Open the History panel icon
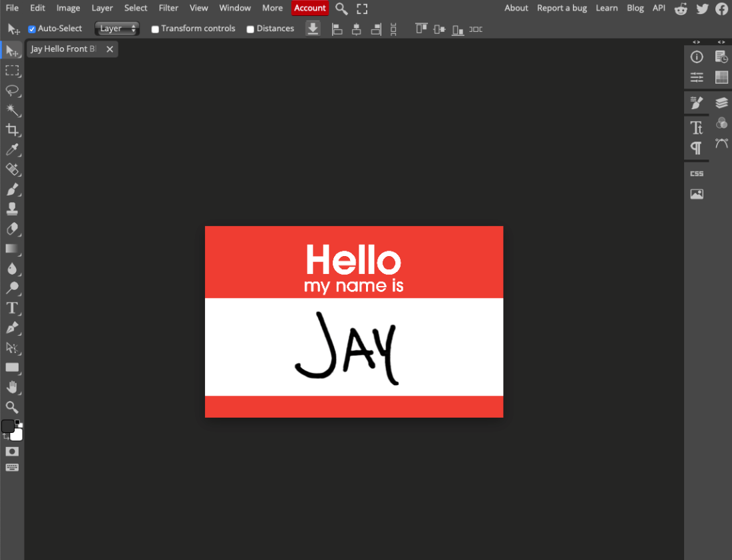This screenshot has height=560, width=732. click(721, 57)
